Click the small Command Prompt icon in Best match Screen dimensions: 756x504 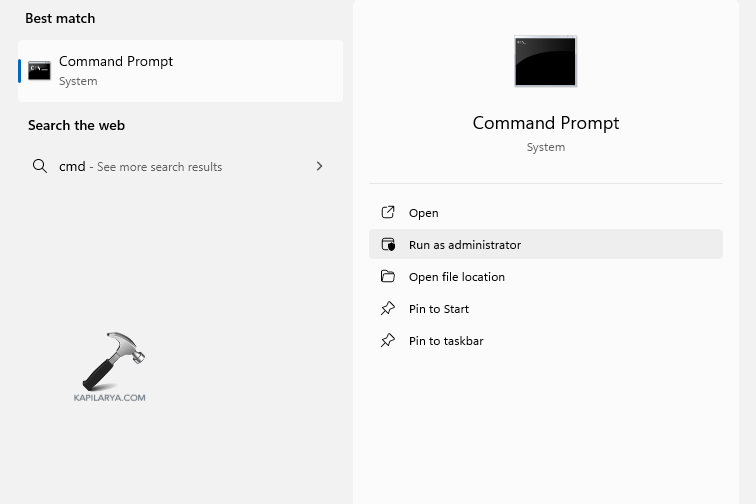[39, 70]
